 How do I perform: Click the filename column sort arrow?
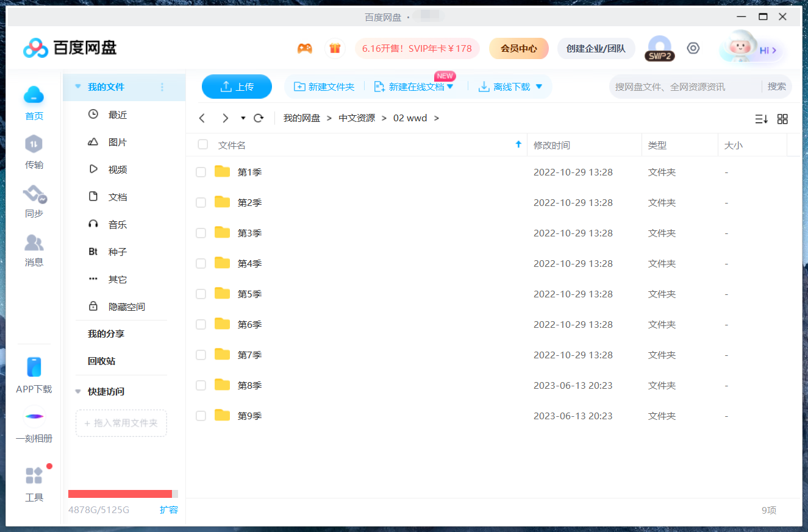click(518, 144)
